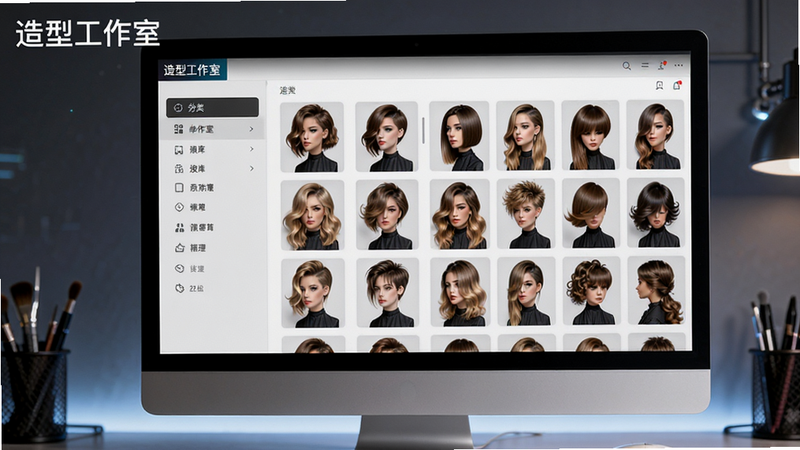The height and width of the screenshot is (450, 800).
Task: Click the bookmark-shaped icon in the sidebar
Action: [179, 149]
